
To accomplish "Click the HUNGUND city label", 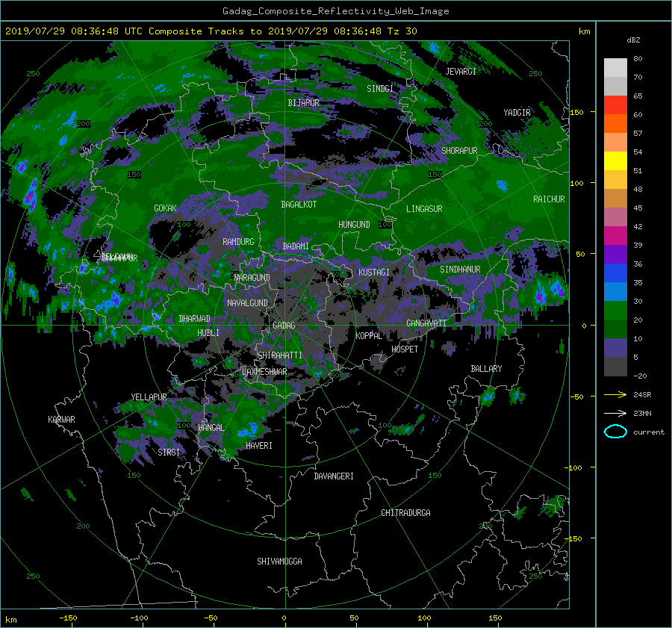I will click(x=354, y=225).
